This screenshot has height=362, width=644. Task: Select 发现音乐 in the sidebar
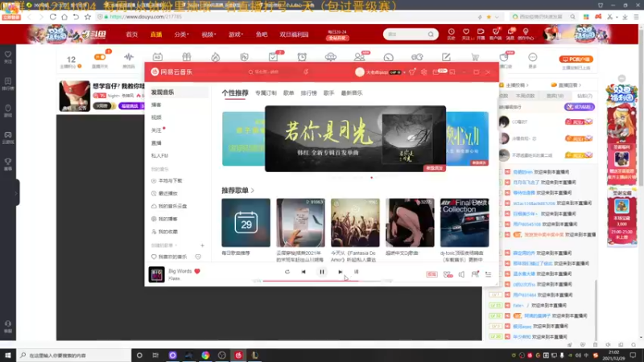[x=178, y=93]
